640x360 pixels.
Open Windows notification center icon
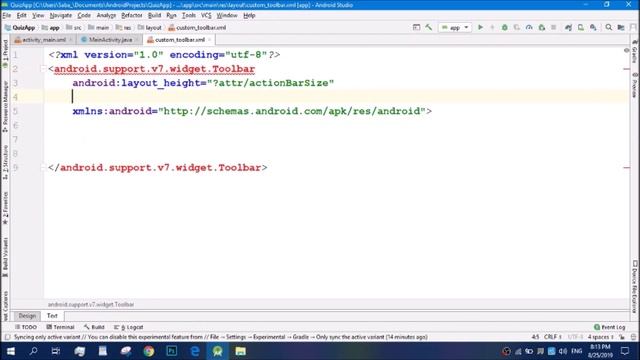click(625, 351)
